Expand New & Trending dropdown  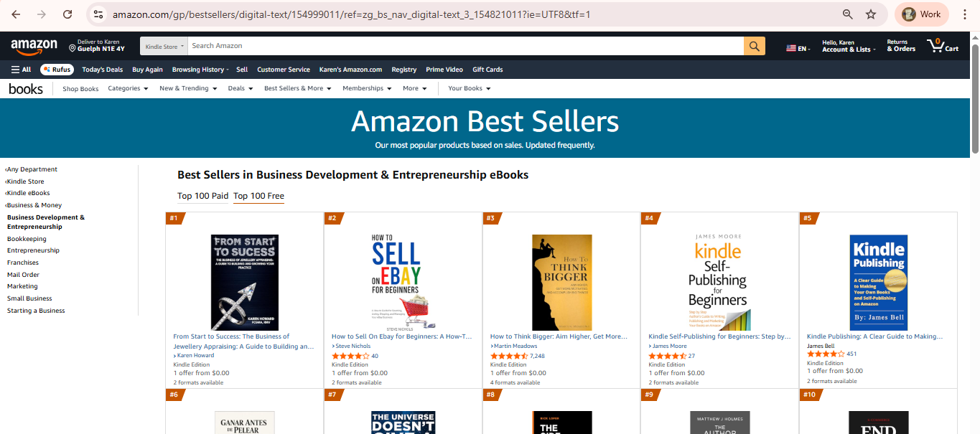[188, 88]
